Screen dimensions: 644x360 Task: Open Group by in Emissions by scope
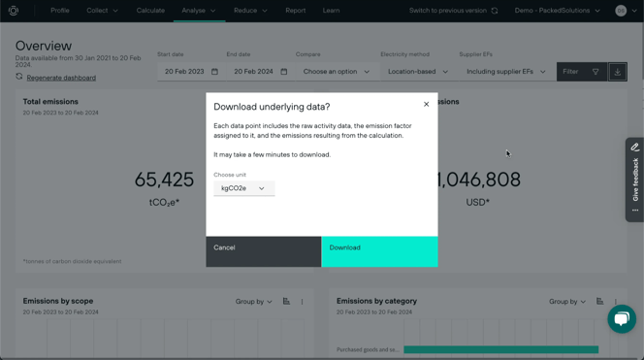click(x=253, y=302)
